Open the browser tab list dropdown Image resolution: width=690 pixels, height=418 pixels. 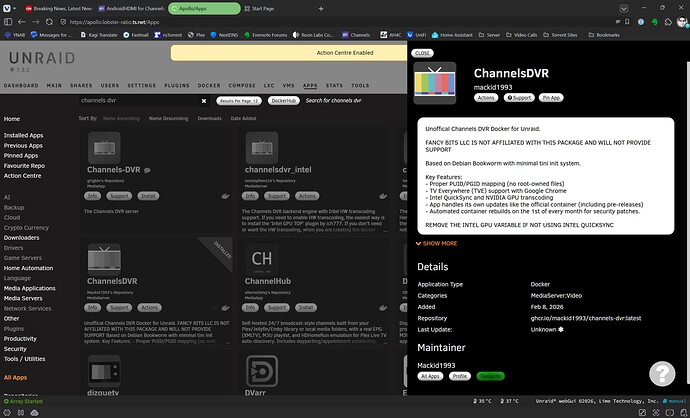pyautogui.click(x=624, y=8)
